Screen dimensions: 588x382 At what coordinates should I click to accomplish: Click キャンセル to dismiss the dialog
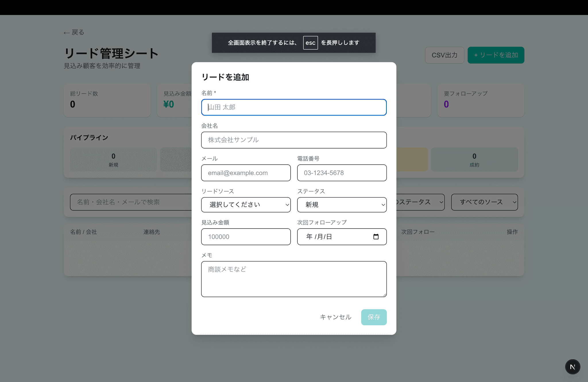tap(335, 317)
